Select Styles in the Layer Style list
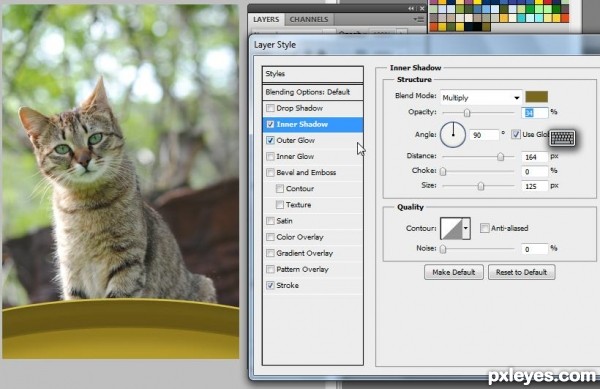 313,74
